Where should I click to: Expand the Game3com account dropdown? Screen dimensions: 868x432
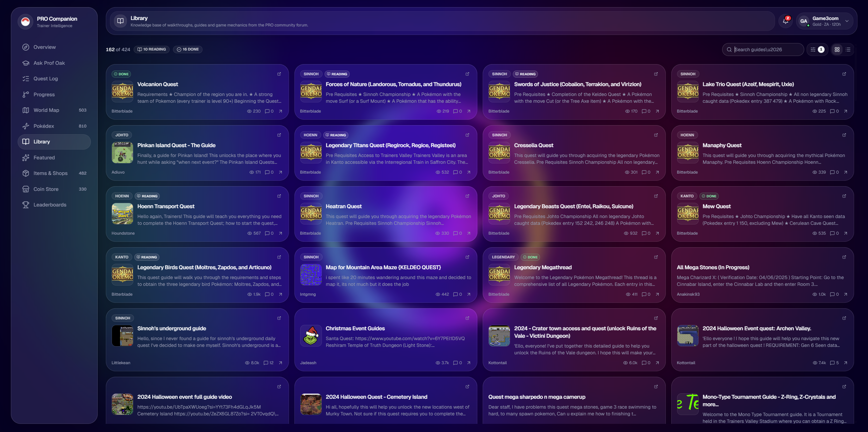click(x=847, y=21)
